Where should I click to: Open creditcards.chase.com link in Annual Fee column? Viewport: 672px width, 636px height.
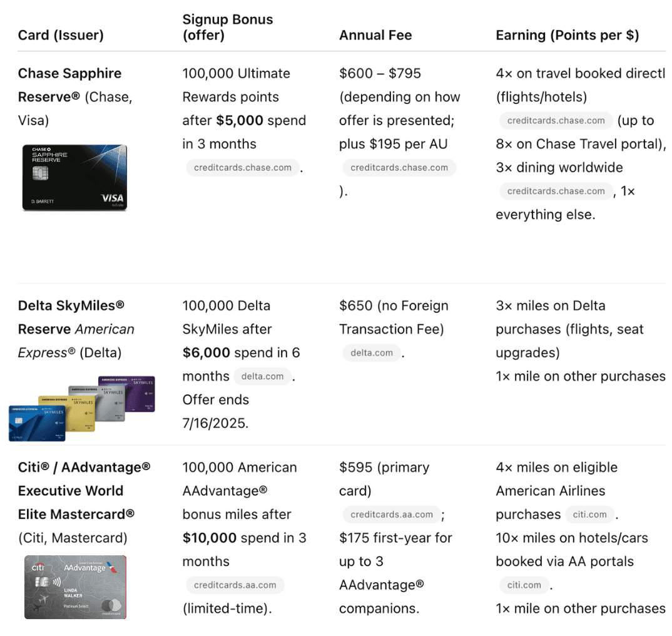[399, 168]
